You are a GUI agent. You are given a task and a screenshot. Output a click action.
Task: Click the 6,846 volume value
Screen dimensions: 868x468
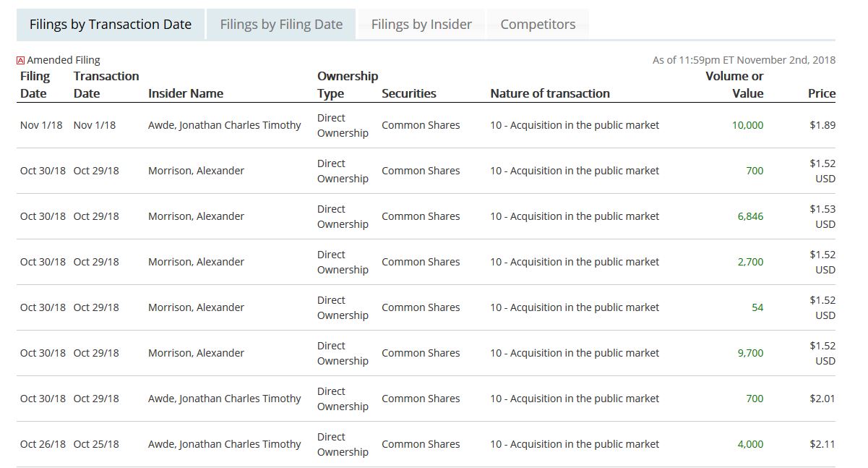750,216
